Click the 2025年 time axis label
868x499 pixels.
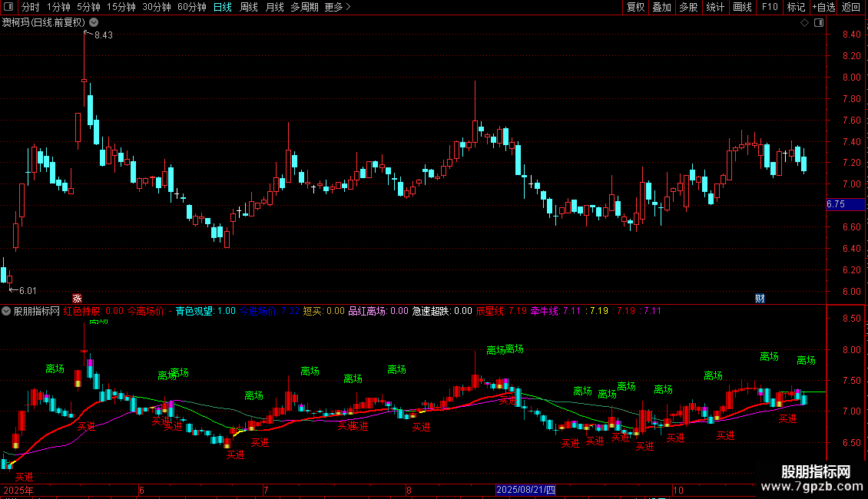coord(18,490)
